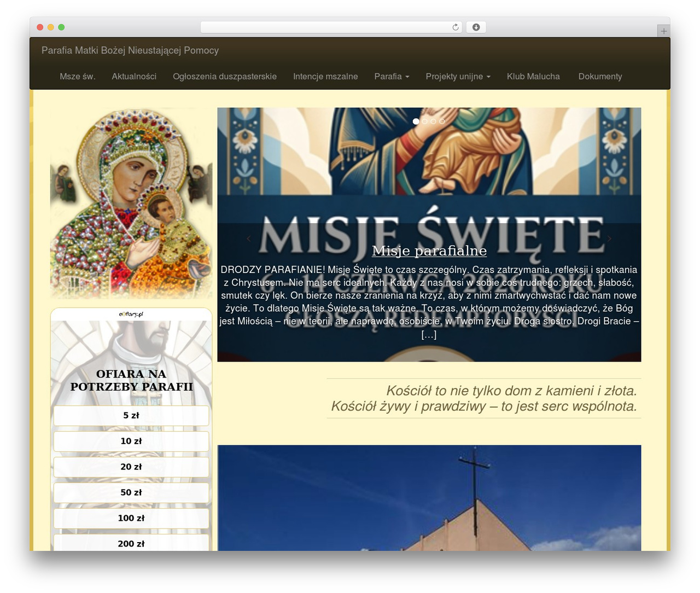Open Intencje mszalne in navigation
This screenshot has width=700, height=593.
(x=325, y=77)
